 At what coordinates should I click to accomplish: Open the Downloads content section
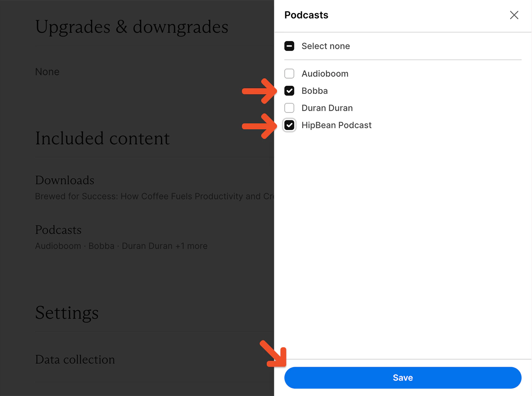(65, 180)
